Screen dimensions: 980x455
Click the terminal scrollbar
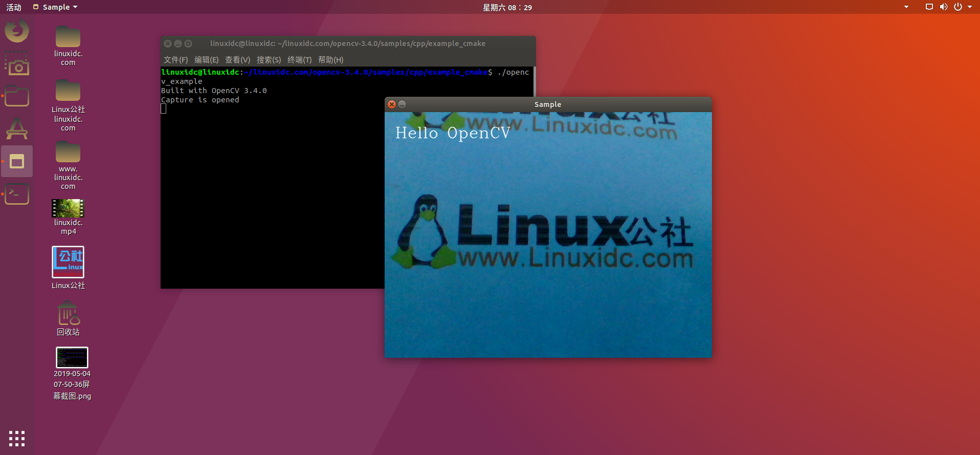tap(534, 82)
